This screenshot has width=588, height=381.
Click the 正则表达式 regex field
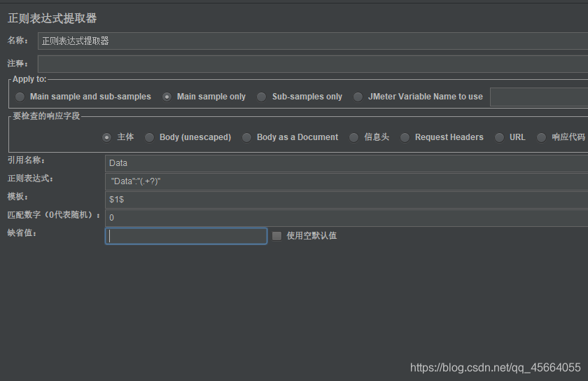[x=346, y=181]
